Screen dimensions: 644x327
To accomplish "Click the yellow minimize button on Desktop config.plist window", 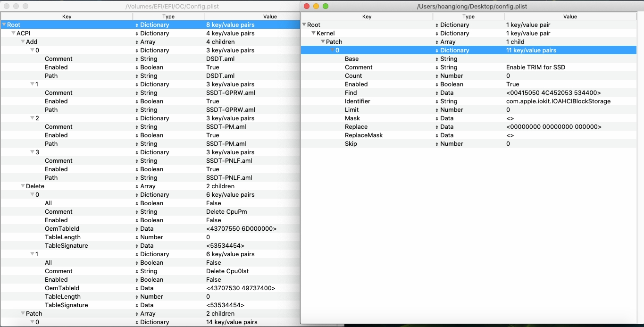I will click(x=316, y=6).
